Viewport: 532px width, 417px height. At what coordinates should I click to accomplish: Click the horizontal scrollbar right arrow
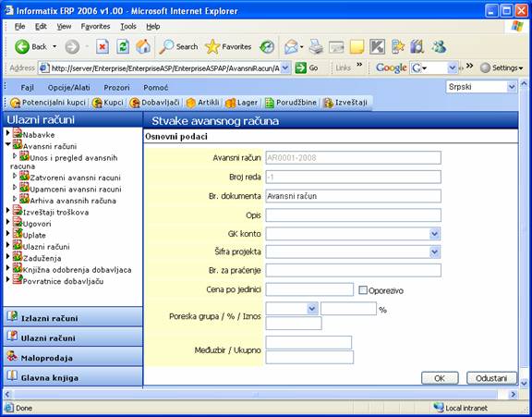point(513,394)
